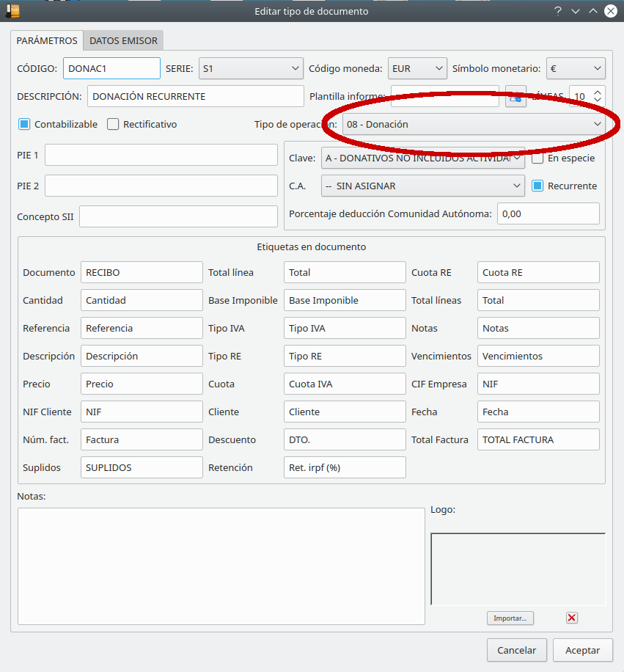624x672 pixels.
Task: Click the PIE 1 input field
Action: click(161, 155)
